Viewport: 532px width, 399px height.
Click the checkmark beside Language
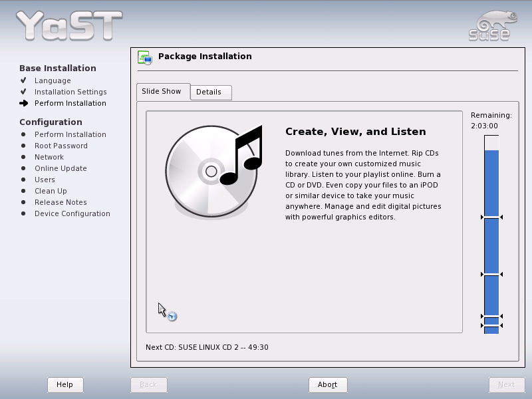point(23,80)
